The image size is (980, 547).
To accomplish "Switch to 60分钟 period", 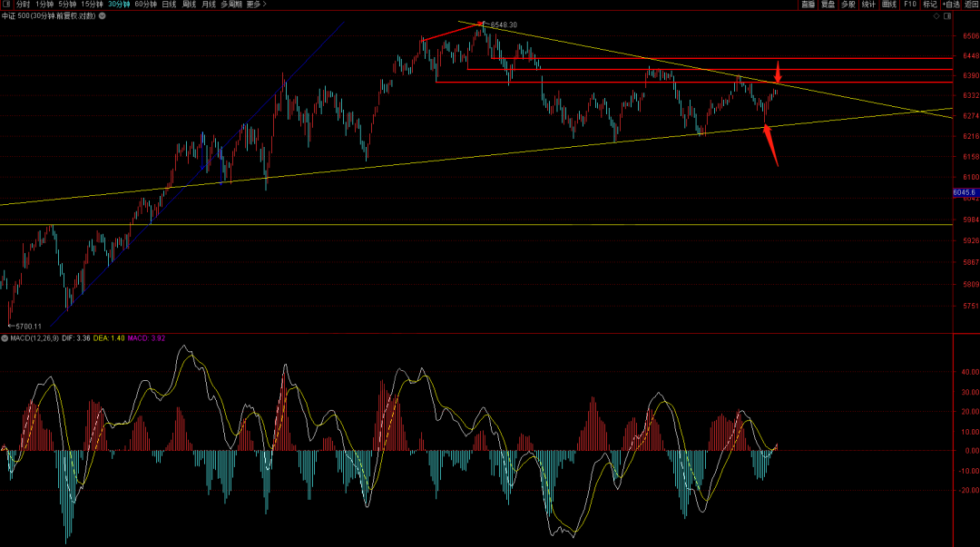I will click(x=145, y=5).
